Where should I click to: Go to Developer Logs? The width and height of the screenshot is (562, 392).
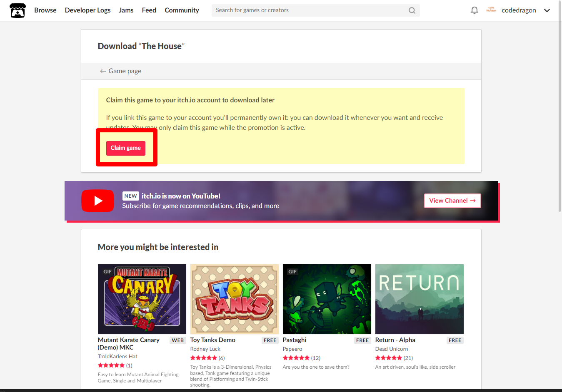87,10
